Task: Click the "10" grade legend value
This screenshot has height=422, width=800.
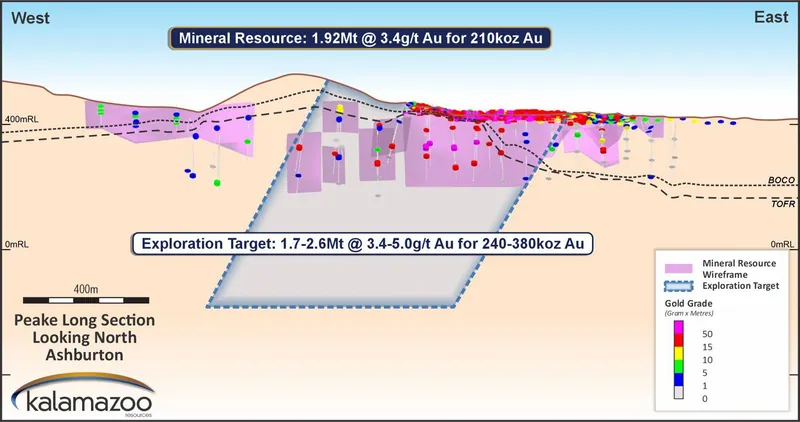Action: tap(707, 360)
